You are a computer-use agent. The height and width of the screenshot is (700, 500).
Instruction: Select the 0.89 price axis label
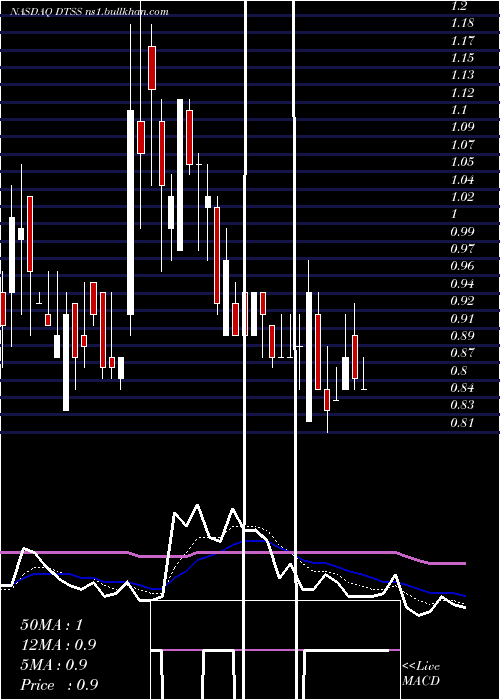pyautogui.click(x=462, y=336)
